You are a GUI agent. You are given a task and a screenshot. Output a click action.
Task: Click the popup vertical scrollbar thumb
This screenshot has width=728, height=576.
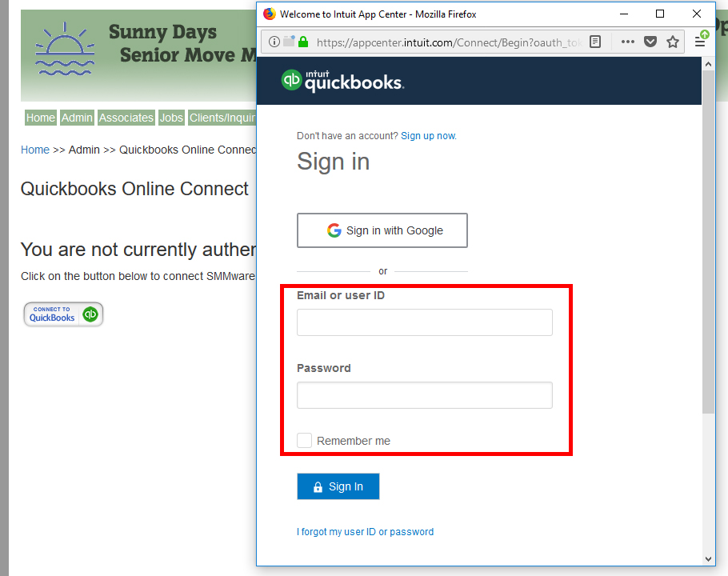pos(708,242)
